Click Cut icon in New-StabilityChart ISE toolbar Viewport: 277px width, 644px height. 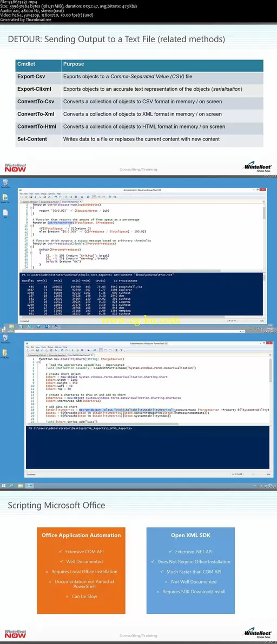[x=42, y=350]
